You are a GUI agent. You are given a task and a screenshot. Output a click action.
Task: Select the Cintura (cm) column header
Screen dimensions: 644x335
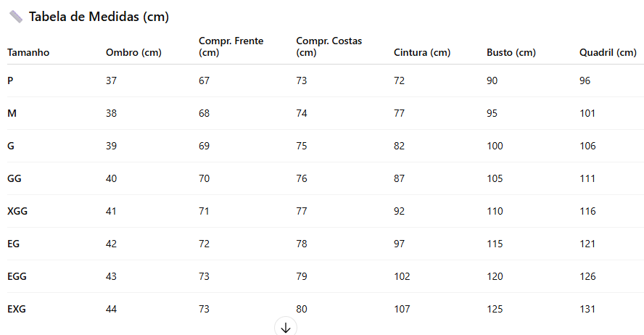tap(422, 52)
